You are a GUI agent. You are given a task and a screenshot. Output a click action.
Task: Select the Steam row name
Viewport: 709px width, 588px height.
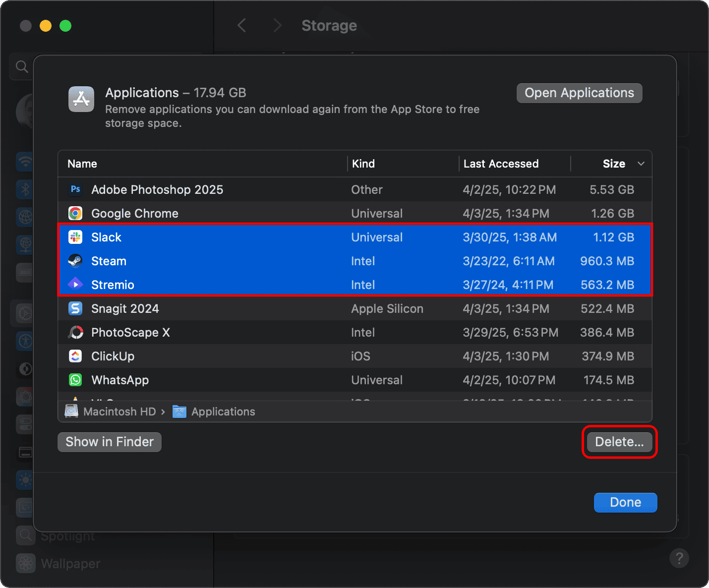coord(109,261)
